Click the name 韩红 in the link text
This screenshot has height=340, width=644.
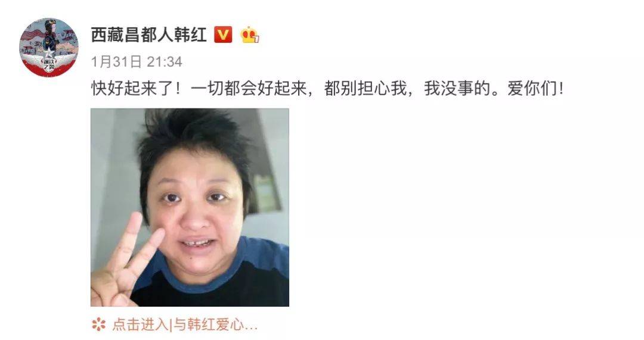click(202, 325)
